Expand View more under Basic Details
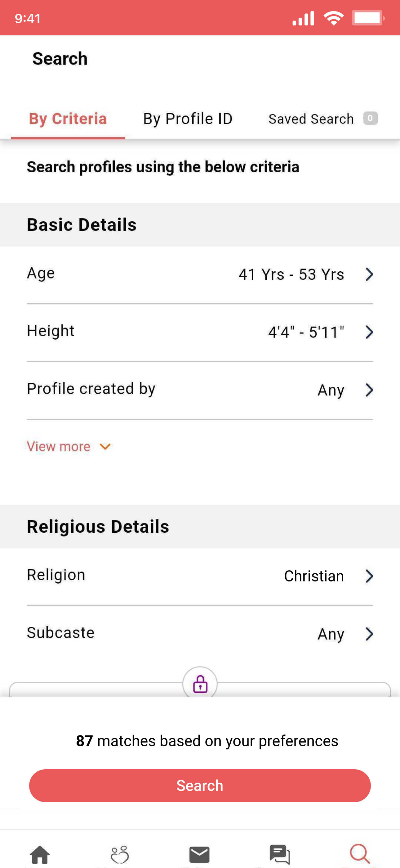 pos(69,446)
